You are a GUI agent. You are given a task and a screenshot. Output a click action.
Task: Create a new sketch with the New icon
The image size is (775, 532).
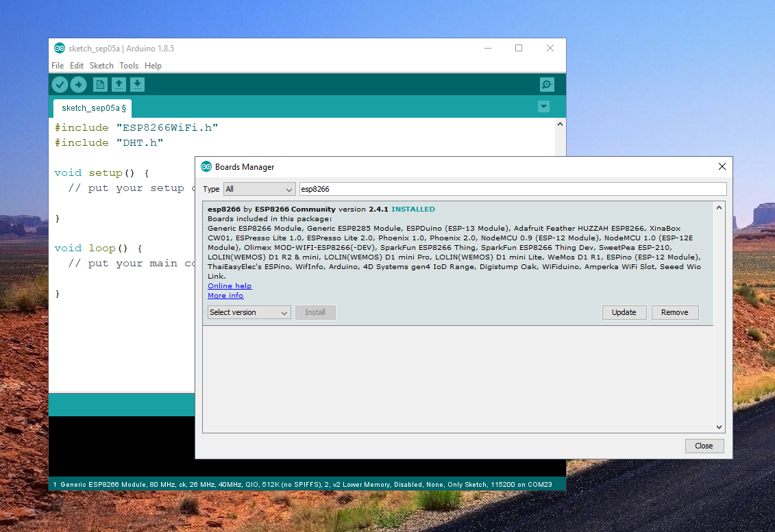[100, 84]
